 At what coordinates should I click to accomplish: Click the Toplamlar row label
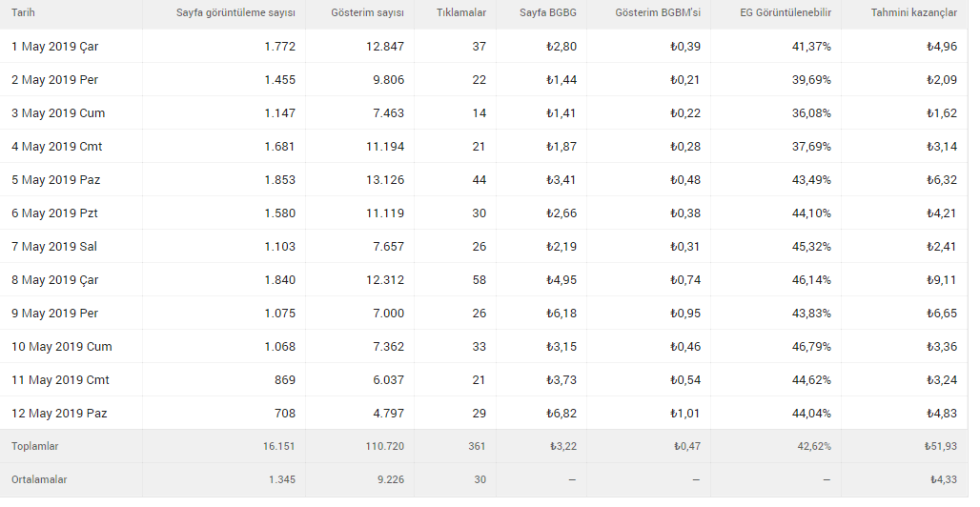35,446
